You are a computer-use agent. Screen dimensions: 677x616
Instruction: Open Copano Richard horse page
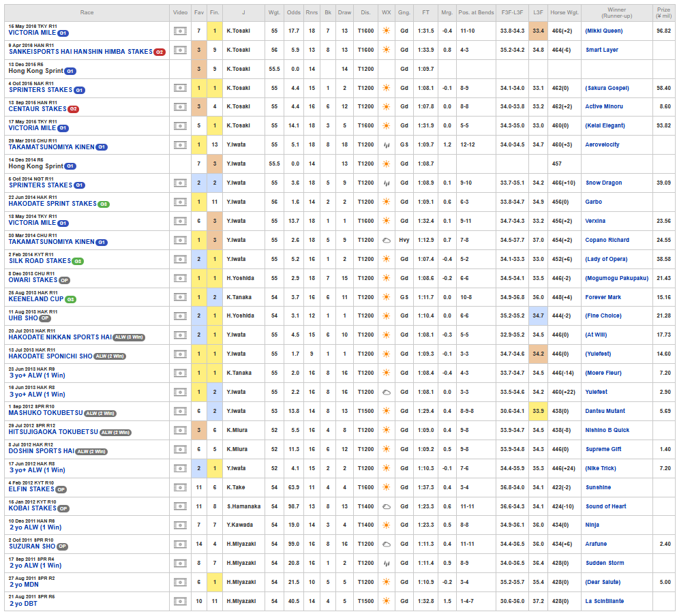point(607,240)
